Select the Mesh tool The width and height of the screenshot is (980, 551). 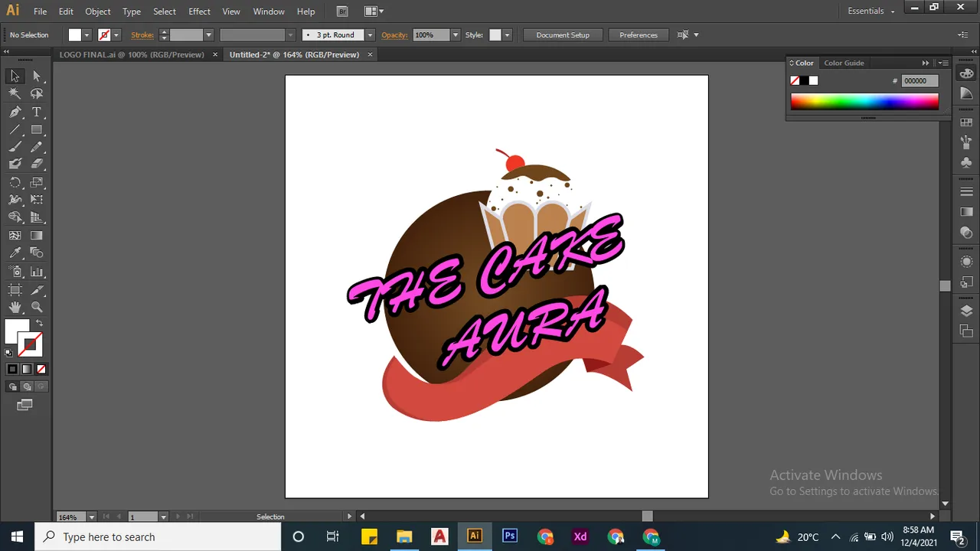(x=15, y=236)
